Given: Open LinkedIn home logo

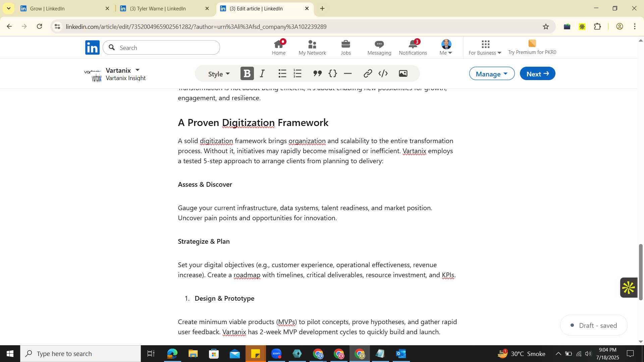Looking at the screenshot, I should 92,47.
